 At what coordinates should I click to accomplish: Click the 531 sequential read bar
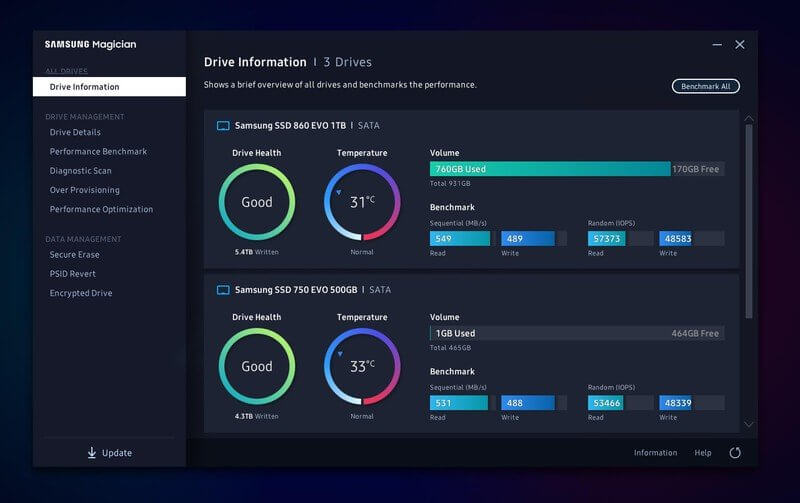(459, 403)
